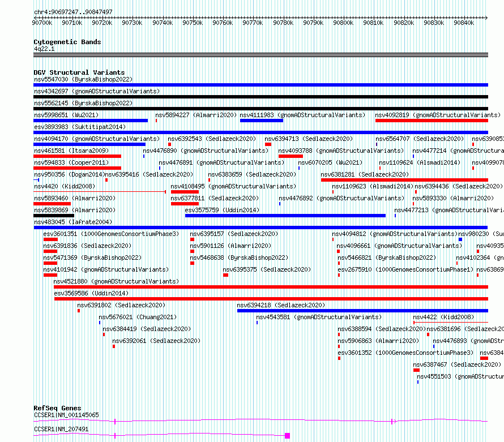504x442 pixels.
Task: Click the nsv6383659 (Sedlazeck2020) label
Action: 252,174
